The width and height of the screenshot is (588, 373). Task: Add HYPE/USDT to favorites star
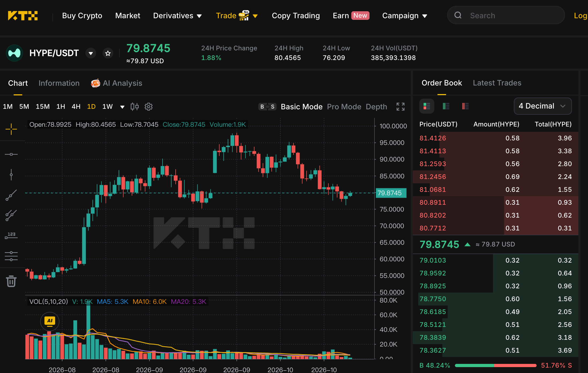click(108, 53)
